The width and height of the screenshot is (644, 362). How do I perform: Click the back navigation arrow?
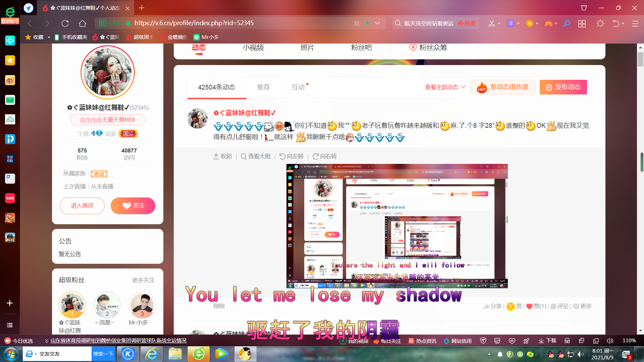[x=30, y=23]
